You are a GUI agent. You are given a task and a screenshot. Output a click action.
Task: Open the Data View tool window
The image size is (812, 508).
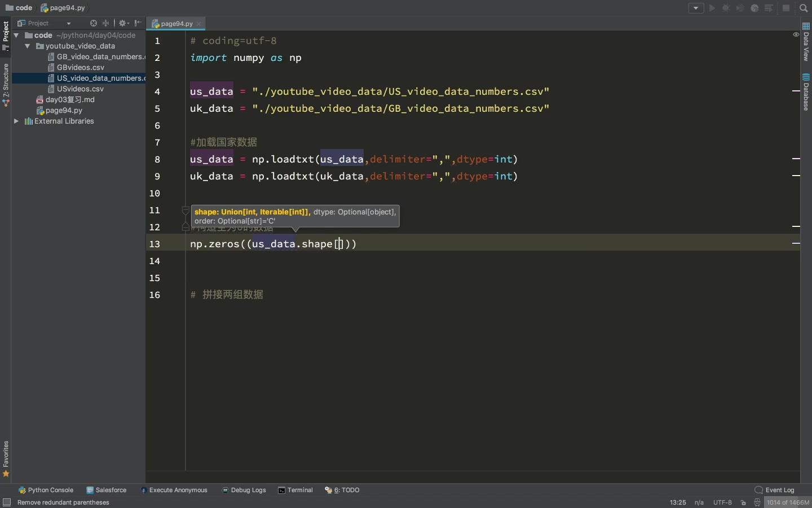[806, 42]
